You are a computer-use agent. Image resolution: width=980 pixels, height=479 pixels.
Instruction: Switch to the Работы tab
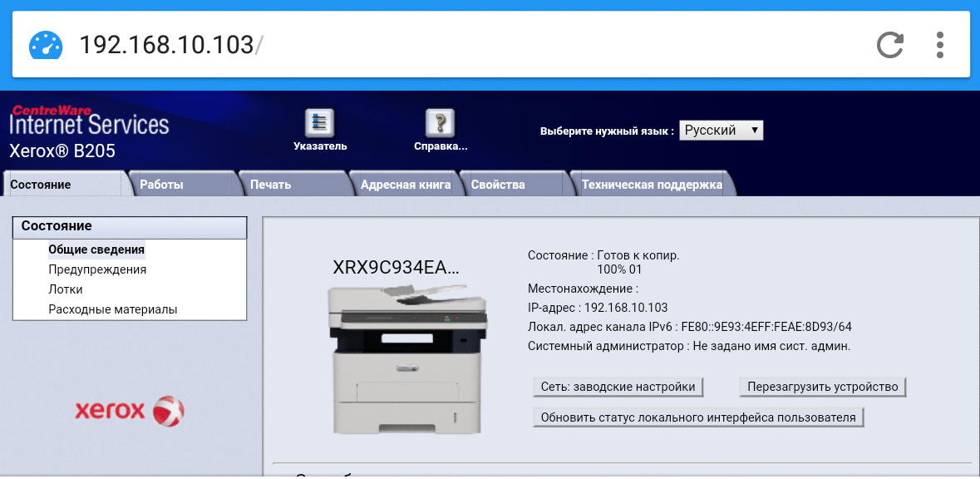[185, 185]
